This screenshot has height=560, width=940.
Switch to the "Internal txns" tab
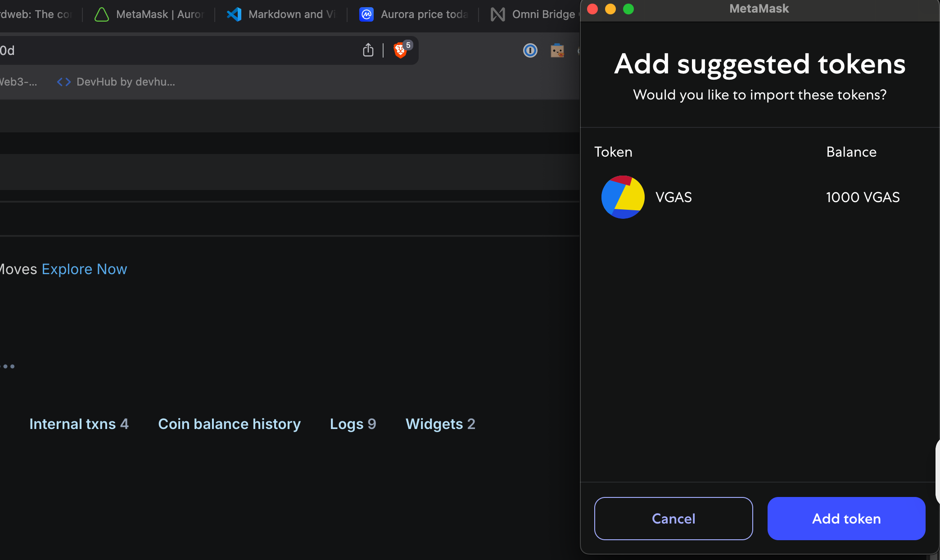pyautogui.click(x=79, y=424)
